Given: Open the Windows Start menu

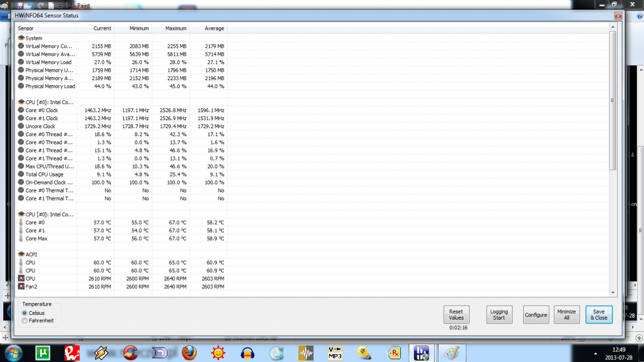Looking at the screenshot, I should 13,353.
